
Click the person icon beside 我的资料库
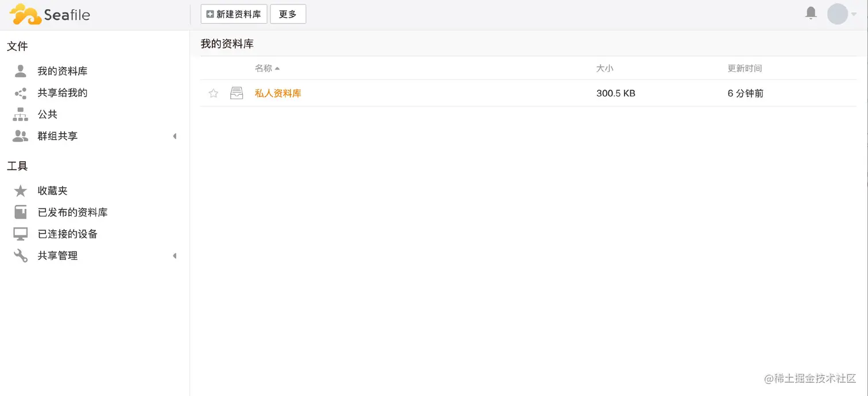pyautogui.click(x=21, y=71)
